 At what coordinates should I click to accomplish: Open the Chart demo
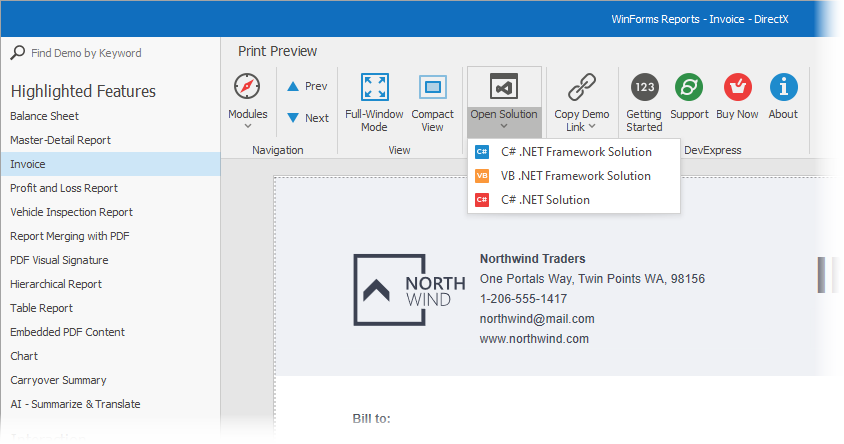tap(110, 356)
